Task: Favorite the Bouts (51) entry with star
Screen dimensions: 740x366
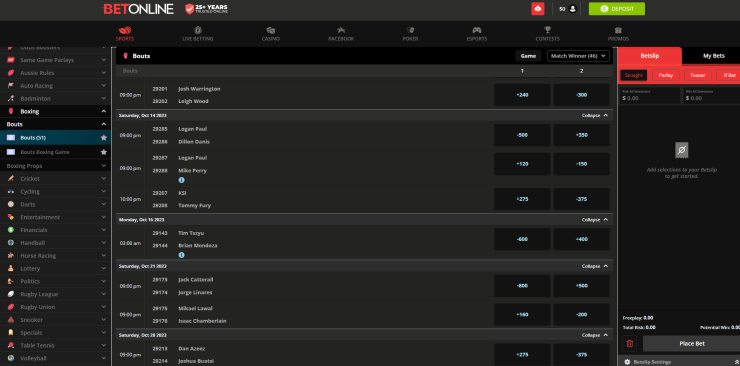Action: coord(103,138)
